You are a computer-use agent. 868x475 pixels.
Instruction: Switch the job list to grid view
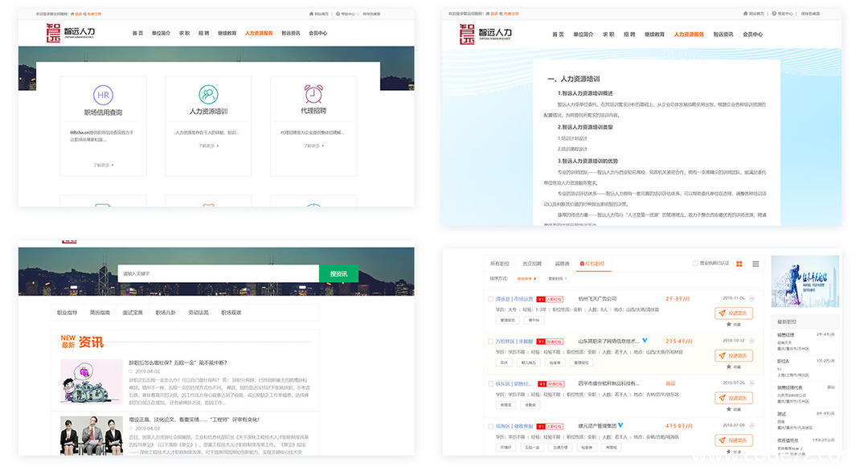coord(739,264)
